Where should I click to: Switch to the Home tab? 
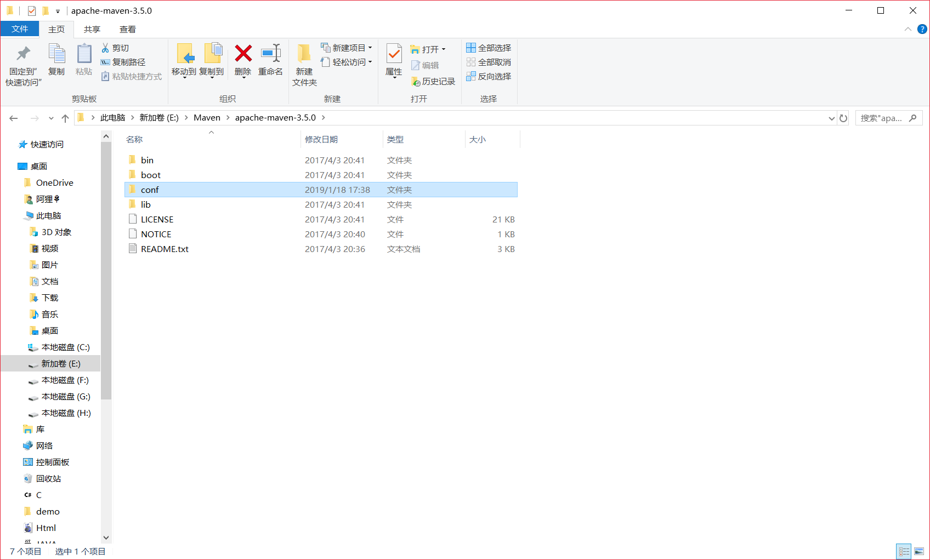click(x=56, y=30)
